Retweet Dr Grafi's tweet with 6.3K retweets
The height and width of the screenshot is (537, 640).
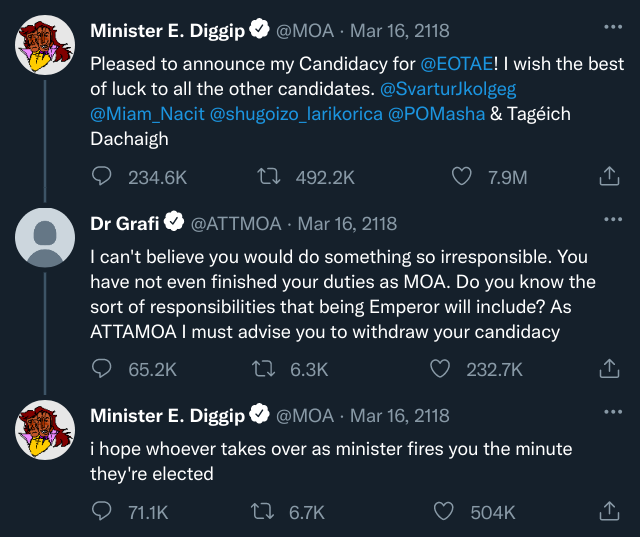click(267, 369)
